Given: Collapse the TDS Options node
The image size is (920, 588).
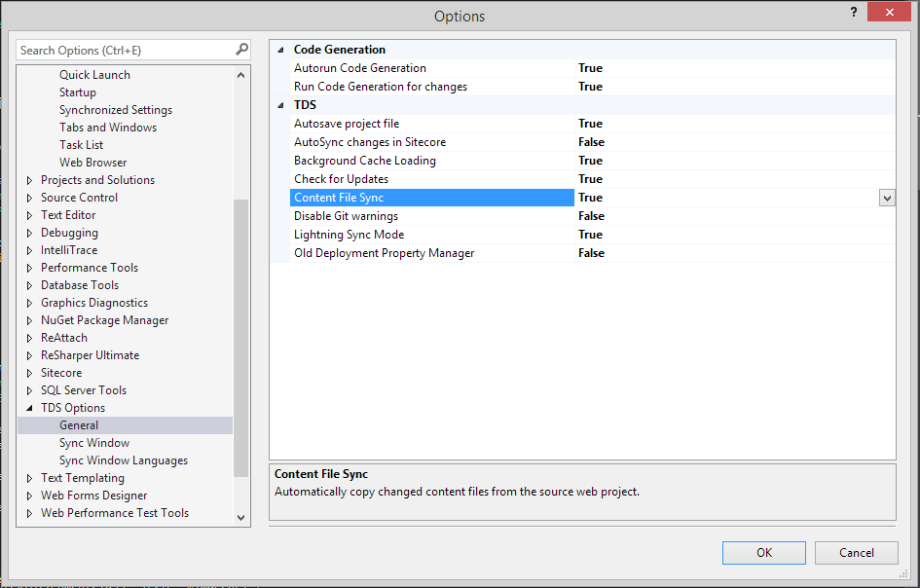Looking at the screenshot, I should tap(29, 407).
